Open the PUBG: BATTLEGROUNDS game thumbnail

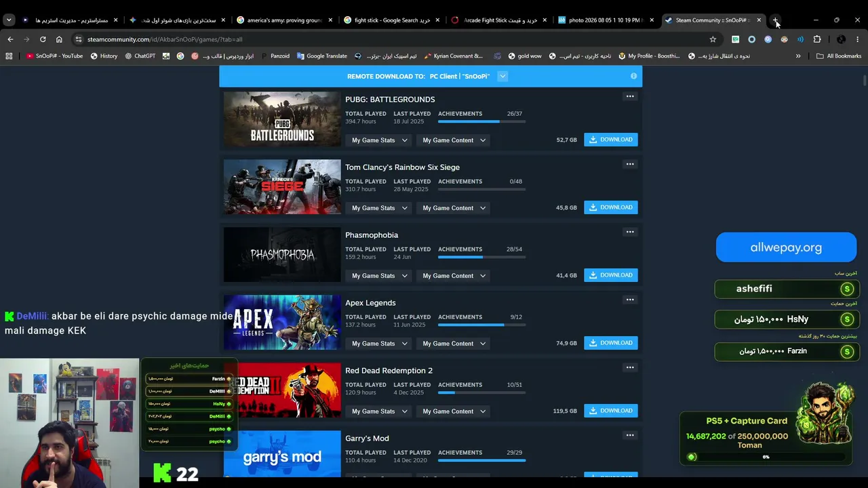pyautogui.click(x=282, y=119)
